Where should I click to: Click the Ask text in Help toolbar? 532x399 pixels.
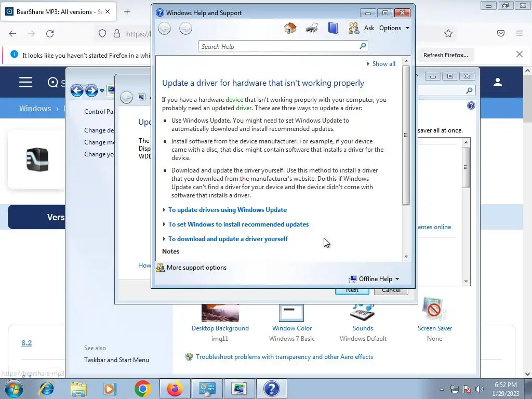[369, 28]
